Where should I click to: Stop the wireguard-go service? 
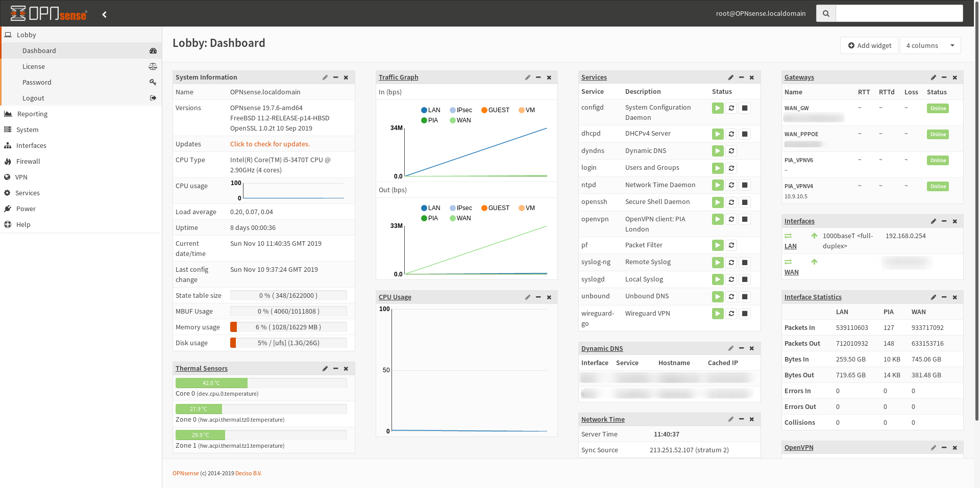click(745, 314)
